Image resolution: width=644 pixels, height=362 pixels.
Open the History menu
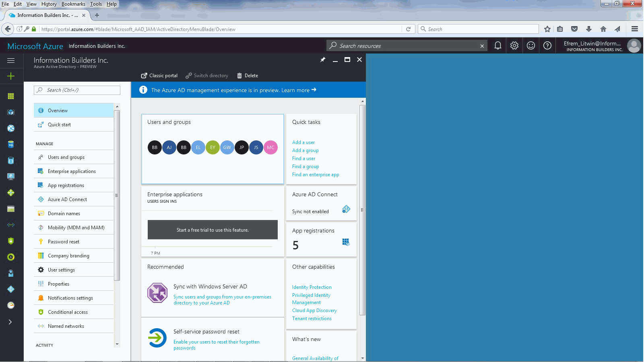(49, 4)
